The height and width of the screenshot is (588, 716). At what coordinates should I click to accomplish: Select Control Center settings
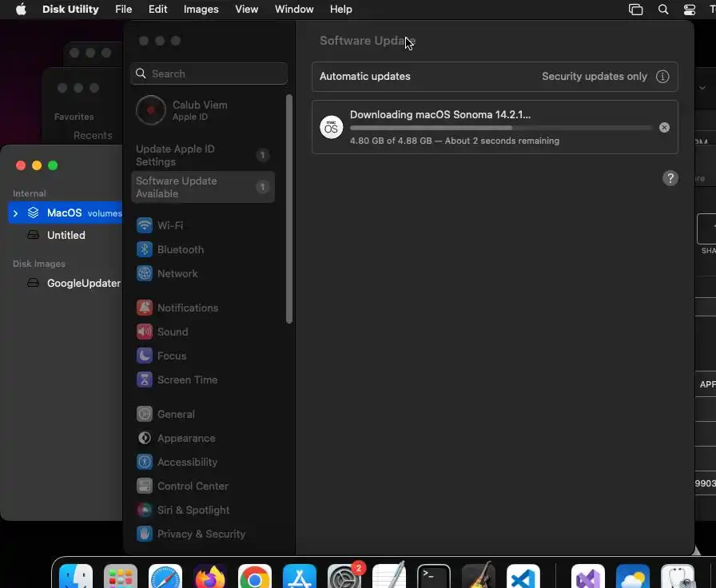coord(182,486)
